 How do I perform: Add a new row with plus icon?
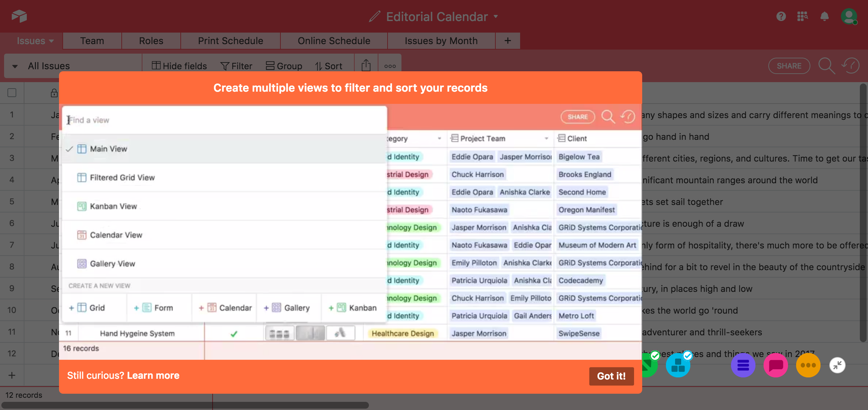pyautogui.click(x=12, y=375)
